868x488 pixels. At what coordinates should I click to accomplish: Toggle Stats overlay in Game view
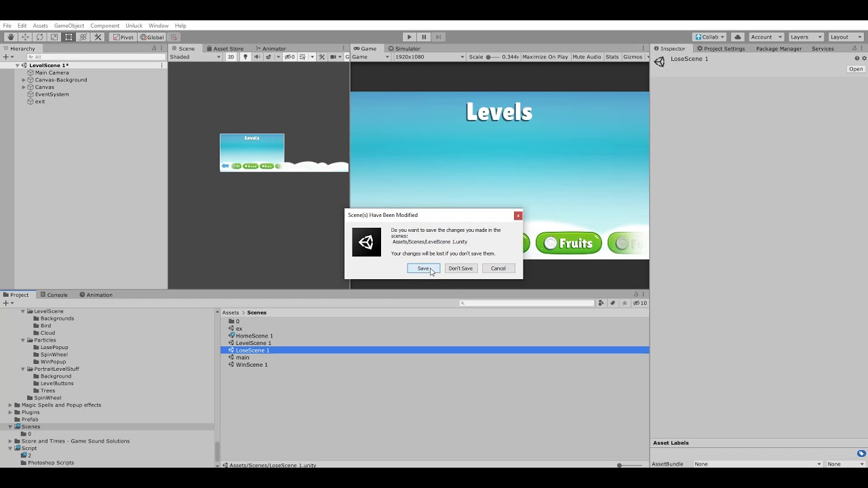tap(612, 57)
